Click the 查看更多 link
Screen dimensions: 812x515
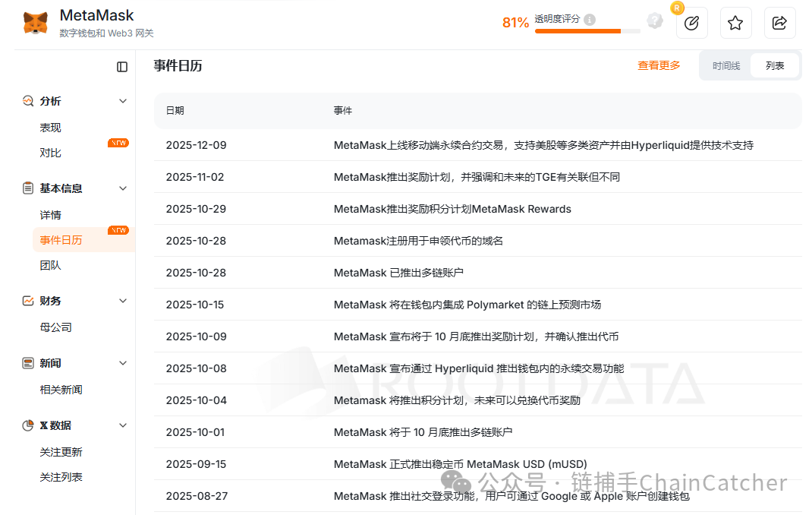[658, 65]
